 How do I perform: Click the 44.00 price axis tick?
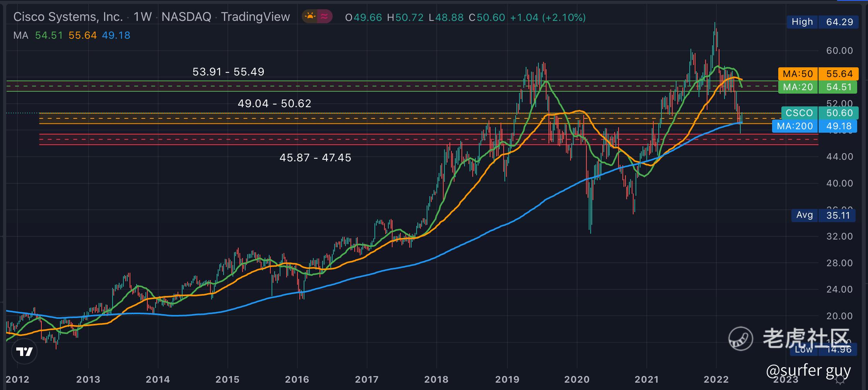(x=839, y=157)
